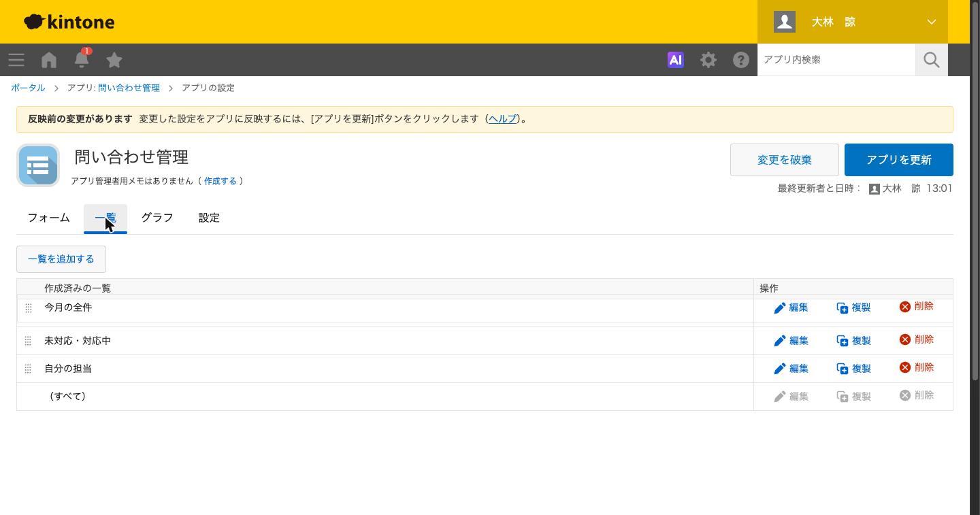Edit the 自分の担当 view
This screenshot has width=980, height=515.
point(791,369)
